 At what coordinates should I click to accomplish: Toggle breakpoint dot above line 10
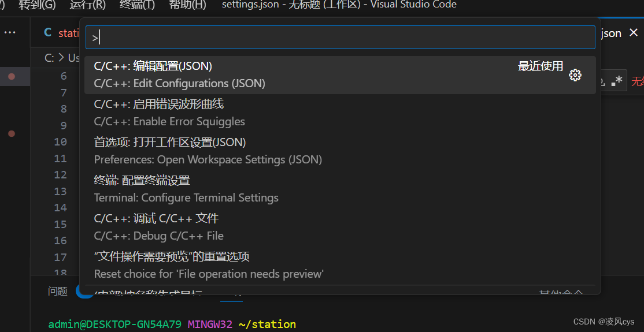tap(12, 133)
